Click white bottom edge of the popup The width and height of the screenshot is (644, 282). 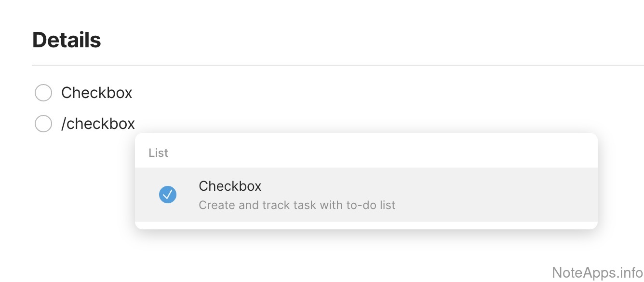[x=366, y=226]
